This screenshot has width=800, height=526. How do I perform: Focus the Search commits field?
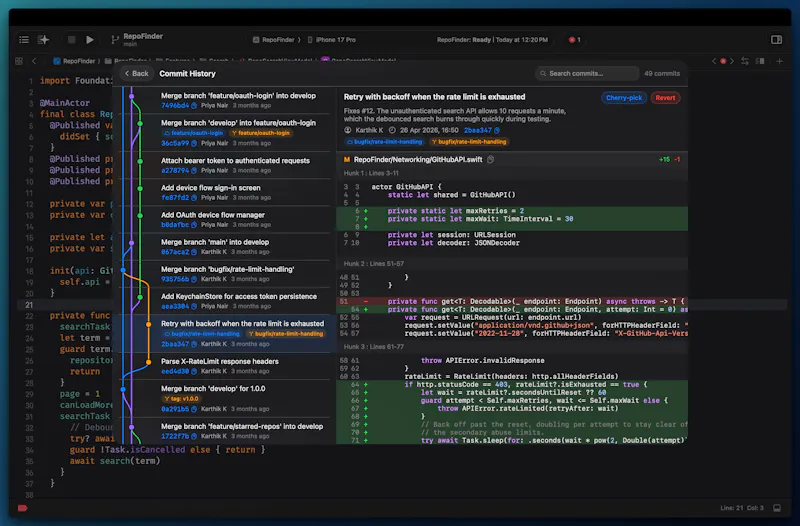coord(587,73)
